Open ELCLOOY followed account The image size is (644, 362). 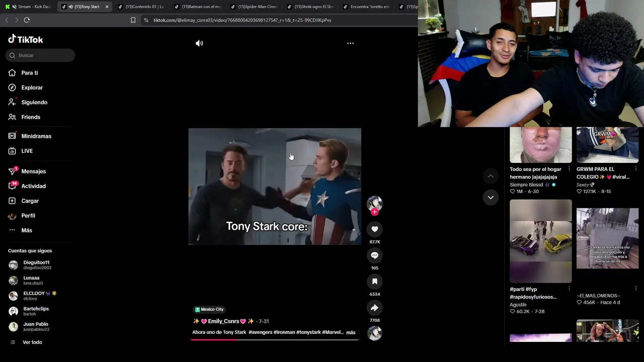(39, 296)
